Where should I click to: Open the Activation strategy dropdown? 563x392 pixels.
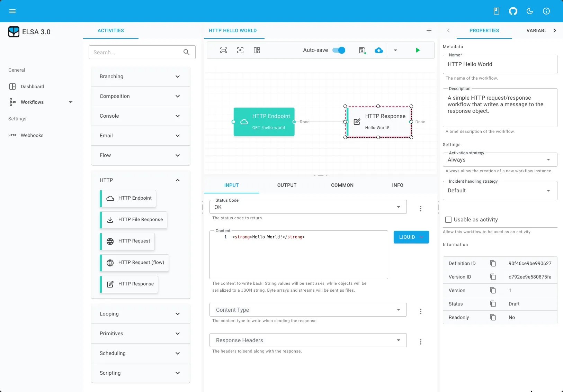tap(500, 160)
